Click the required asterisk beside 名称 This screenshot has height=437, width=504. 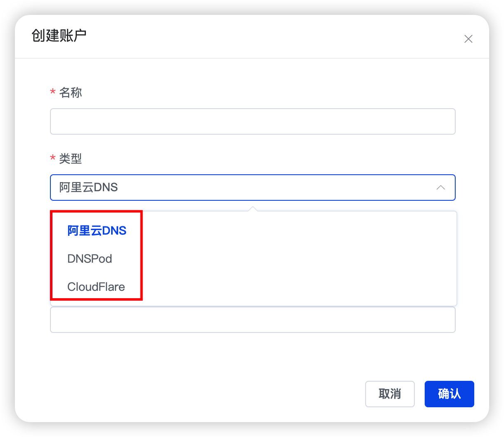[x=52, y=92]
